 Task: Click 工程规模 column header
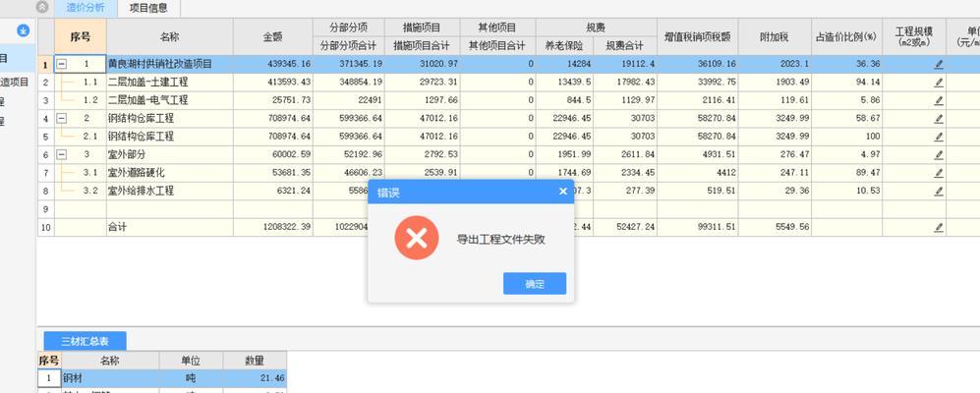coord(914,37)
